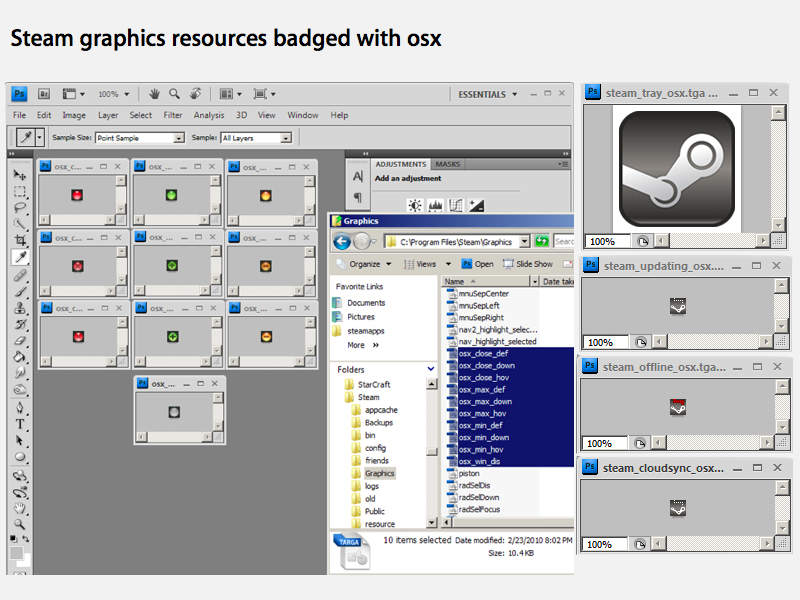Image resolution: width=800 pixels, height=600 pixels.
Task: Select the Type tool in the toolbox
Action: [19, 424]
